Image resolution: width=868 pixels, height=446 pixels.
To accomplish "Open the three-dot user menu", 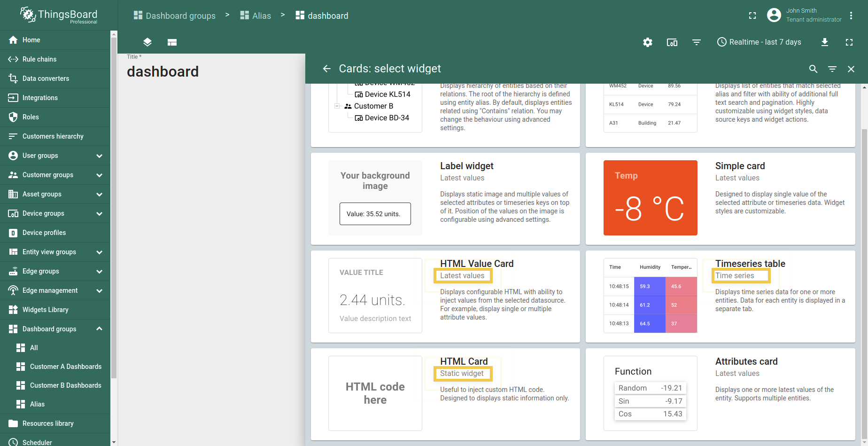I will pyautogui.click(x=851, y=16).
